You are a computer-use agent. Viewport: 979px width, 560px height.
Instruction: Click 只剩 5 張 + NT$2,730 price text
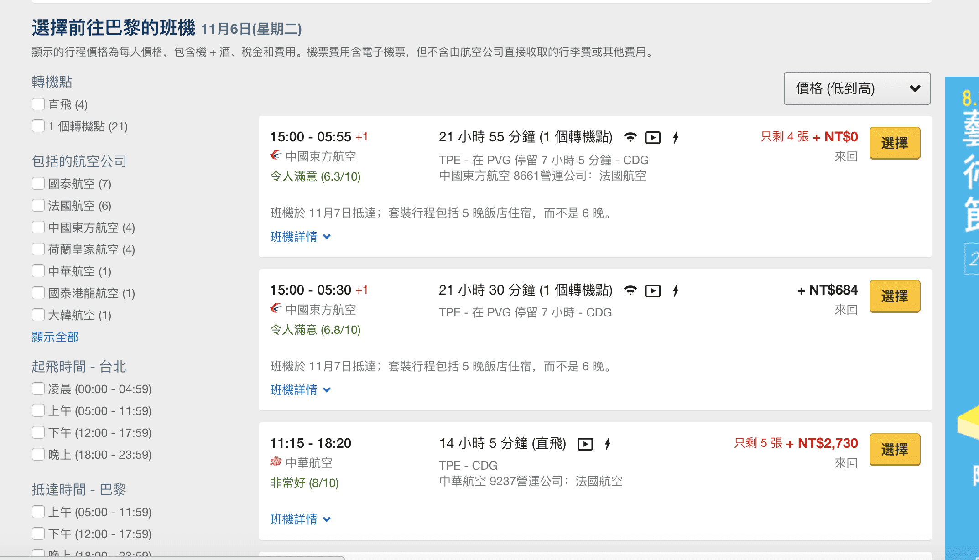click(796, 443)
